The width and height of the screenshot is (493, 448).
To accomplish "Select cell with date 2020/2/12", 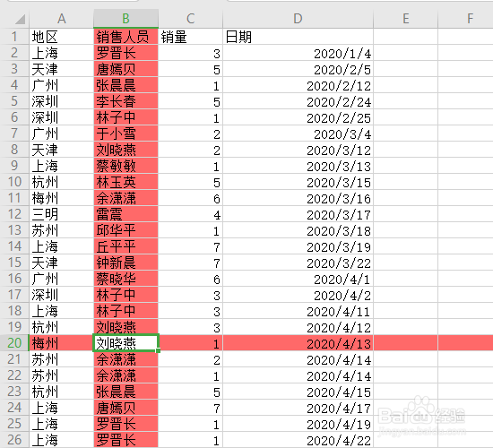I will click(x=298, y=85).
